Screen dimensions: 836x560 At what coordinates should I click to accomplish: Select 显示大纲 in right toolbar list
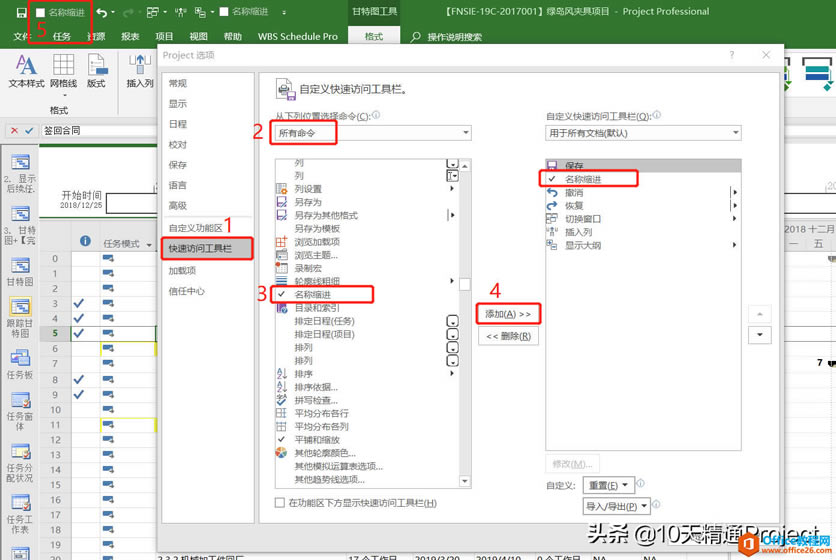tap(583, 245)
